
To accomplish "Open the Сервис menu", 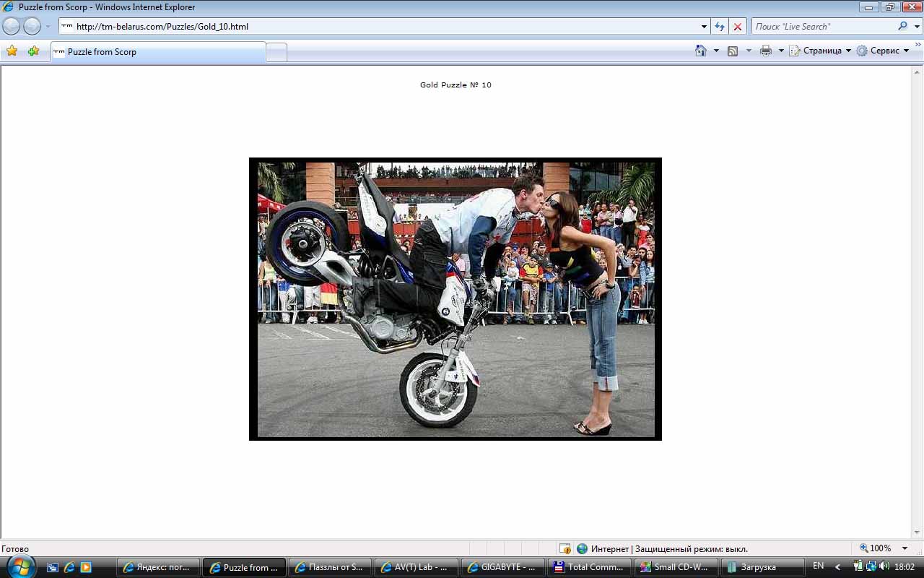I will click(884, 51).
